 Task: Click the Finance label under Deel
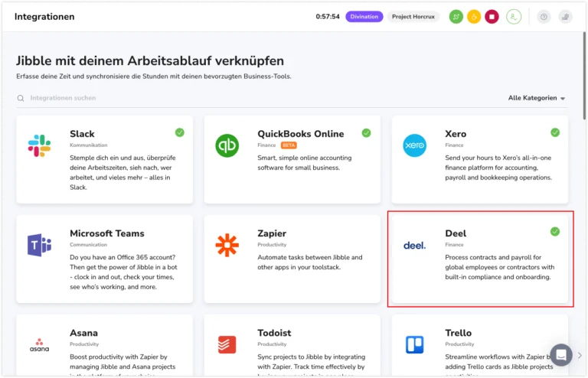454,245
